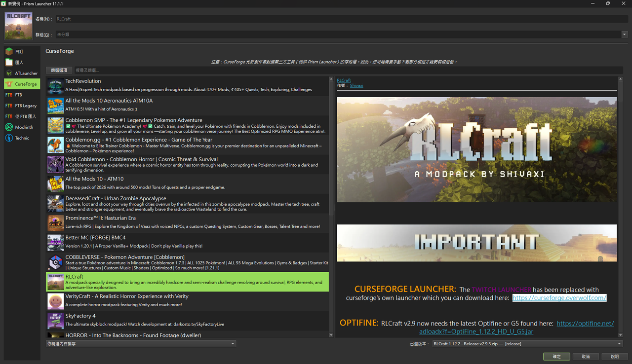Open the Technic icon page
Image resolution: width=632 pixels, height=364 pixels.
(9, 138)
